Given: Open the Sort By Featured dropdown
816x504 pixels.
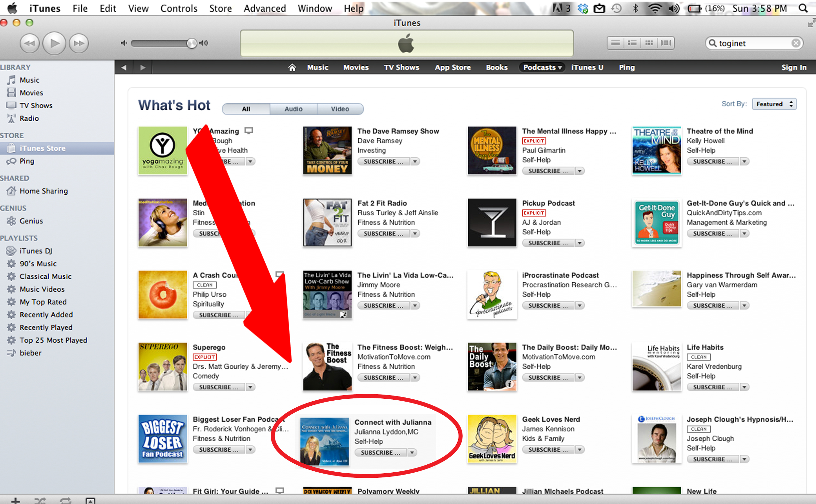Looking at the screenshot, I should tap(774, 104).
